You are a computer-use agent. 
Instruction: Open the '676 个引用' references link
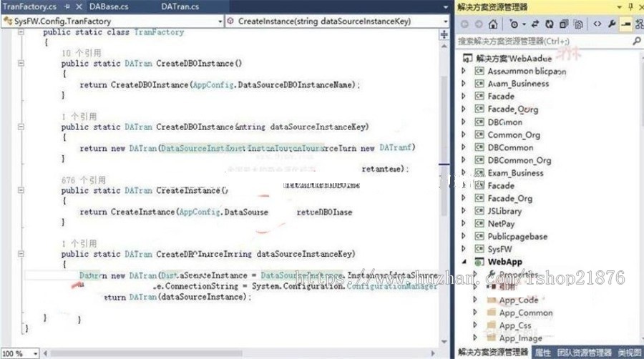[x=84, y=180]
